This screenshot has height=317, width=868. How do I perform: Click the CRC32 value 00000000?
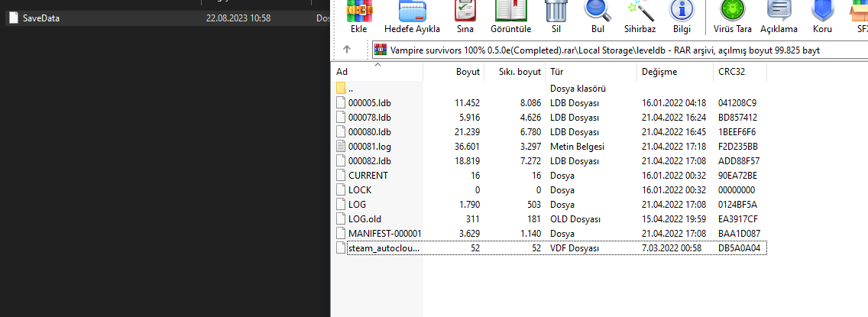pyautogui.click(x=738, y=190)
